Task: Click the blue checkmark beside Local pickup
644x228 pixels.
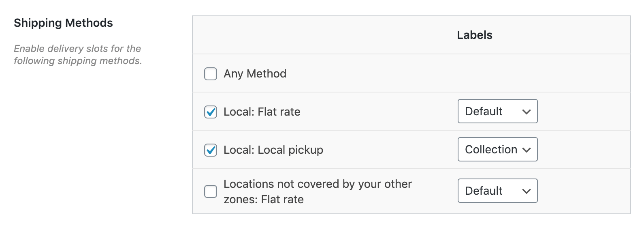Action: coord(211,150)
